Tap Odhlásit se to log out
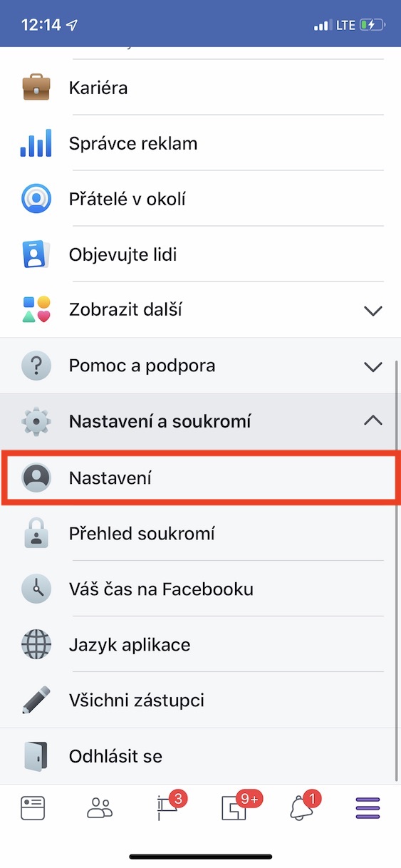The width and height of the screenshot is (401, 868). (115, 756)
